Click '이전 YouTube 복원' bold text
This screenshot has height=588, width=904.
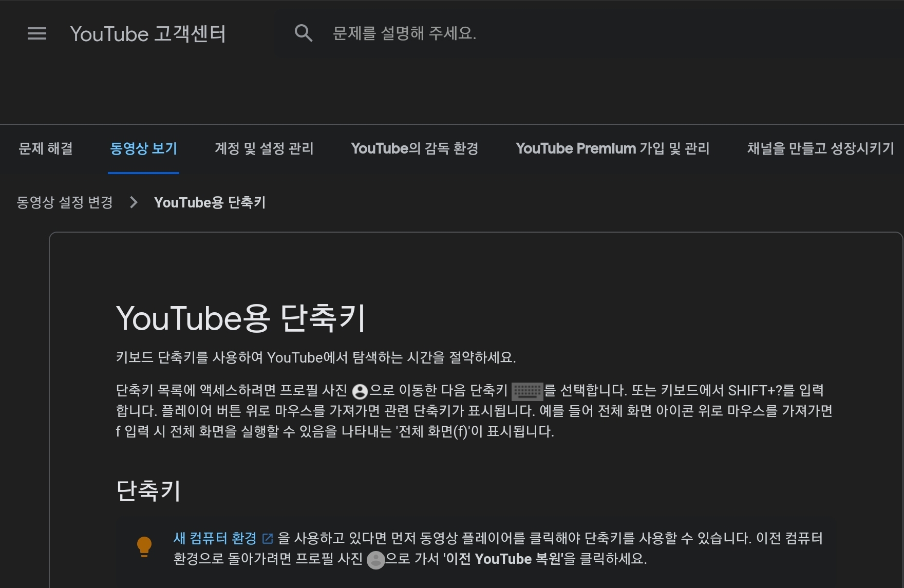[503, 559]
